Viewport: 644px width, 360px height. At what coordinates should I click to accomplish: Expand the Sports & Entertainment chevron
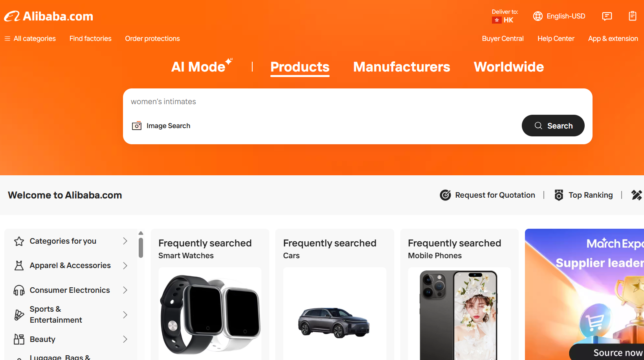tap(125, 315)
